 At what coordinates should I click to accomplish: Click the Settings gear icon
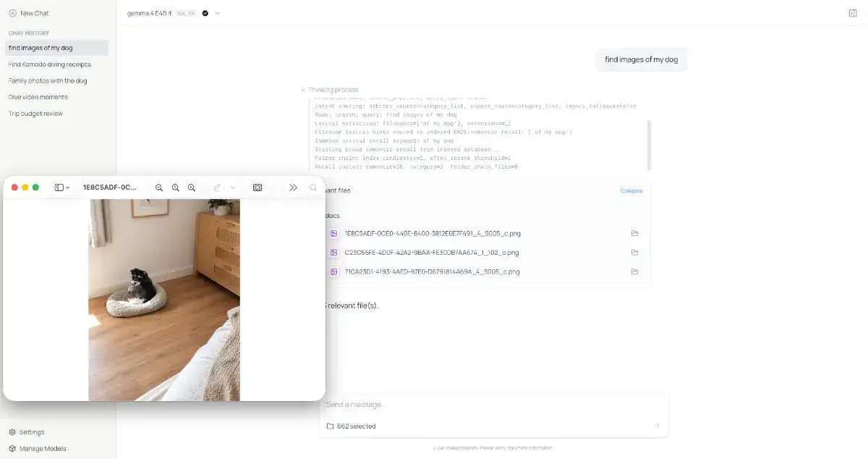(12, 432)
